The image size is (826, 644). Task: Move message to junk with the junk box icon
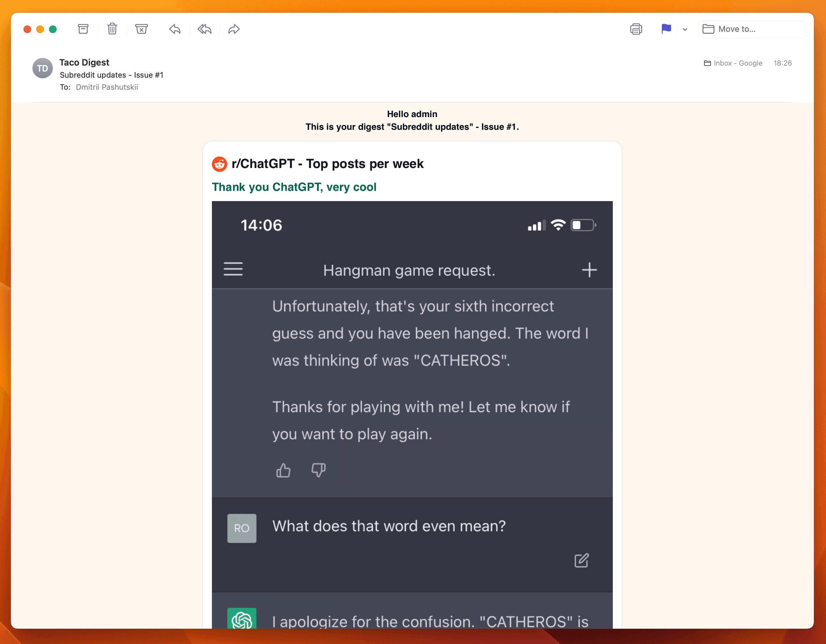142,29
